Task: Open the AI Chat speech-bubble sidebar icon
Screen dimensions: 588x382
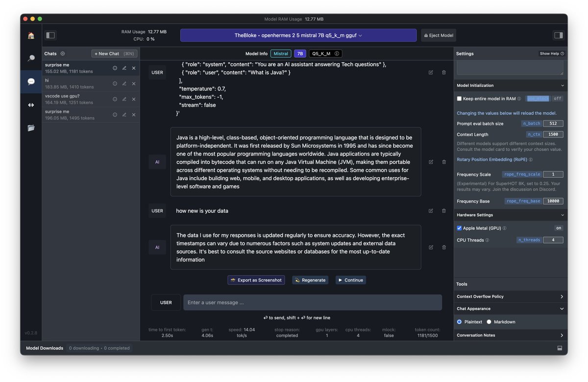Action: pos(31,81)
